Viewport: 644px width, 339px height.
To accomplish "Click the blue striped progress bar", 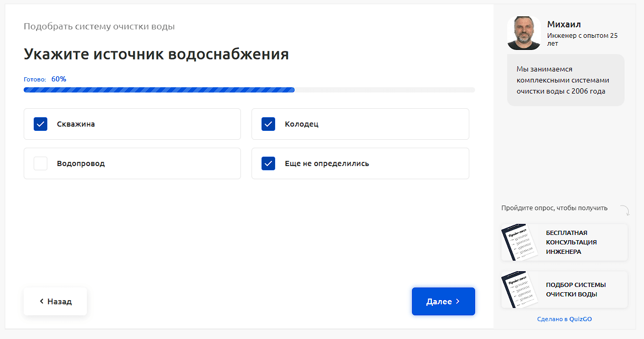I will tap(159, 90).
